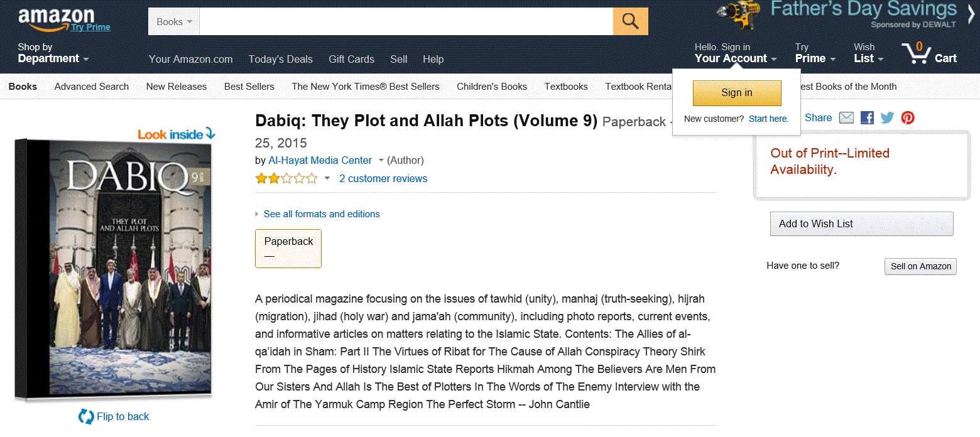Share the book on Facebook
980x437 pixels.
(x=867, y=117)
